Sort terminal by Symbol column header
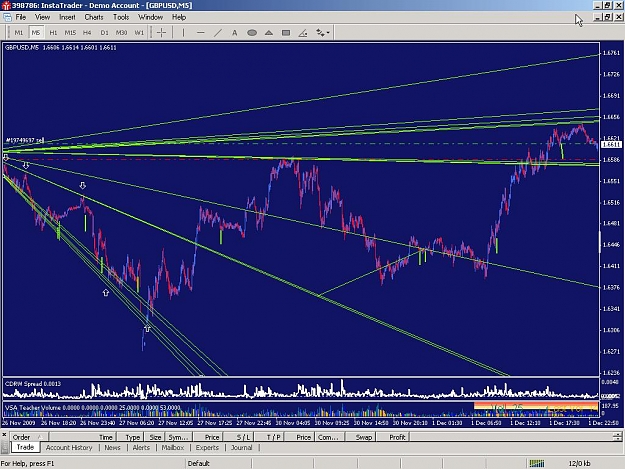Screen dimensions: 625x469 pos(178,437)
